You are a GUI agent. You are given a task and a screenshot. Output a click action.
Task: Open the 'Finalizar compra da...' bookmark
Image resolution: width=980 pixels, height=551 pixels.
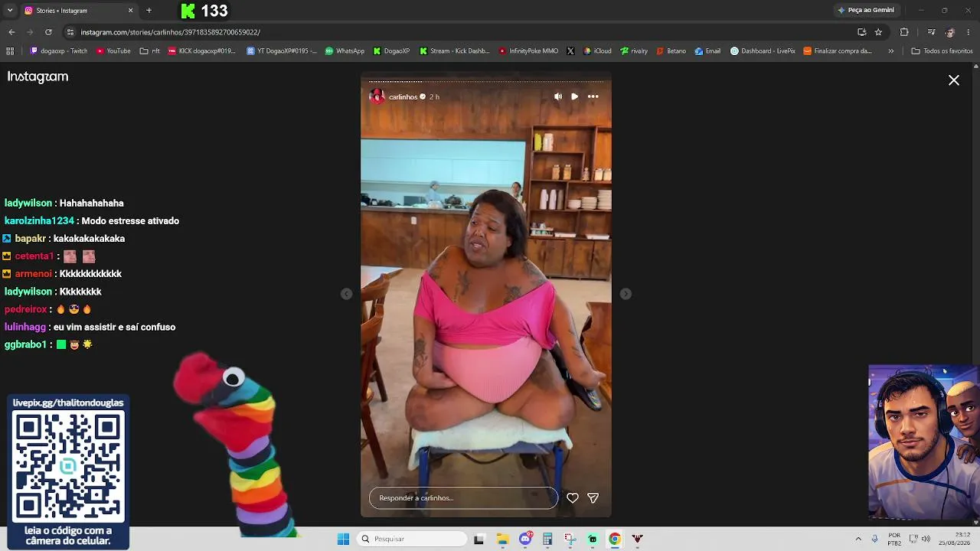(x=838, y=51)
